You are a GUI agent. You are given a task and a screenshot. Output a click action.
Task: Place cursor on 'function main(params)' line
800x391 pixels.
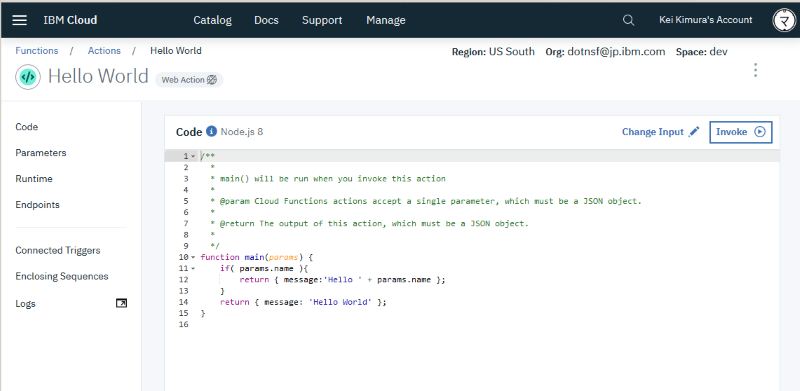click(257, 257)
